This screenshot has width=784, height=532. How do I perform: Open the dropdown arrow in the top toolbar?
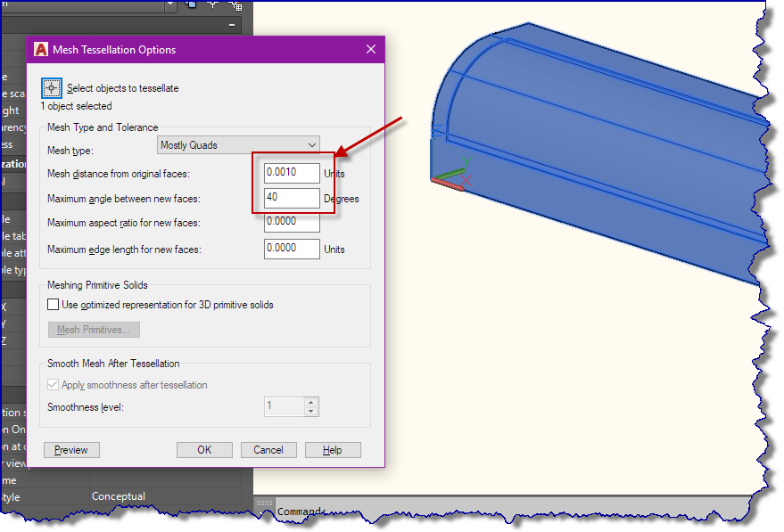169,5
